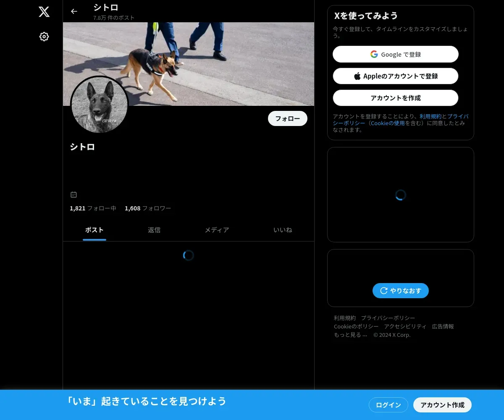Click the calendar join-date icon
The height and width of the screenshot is (420, 504).
point(73,194)
